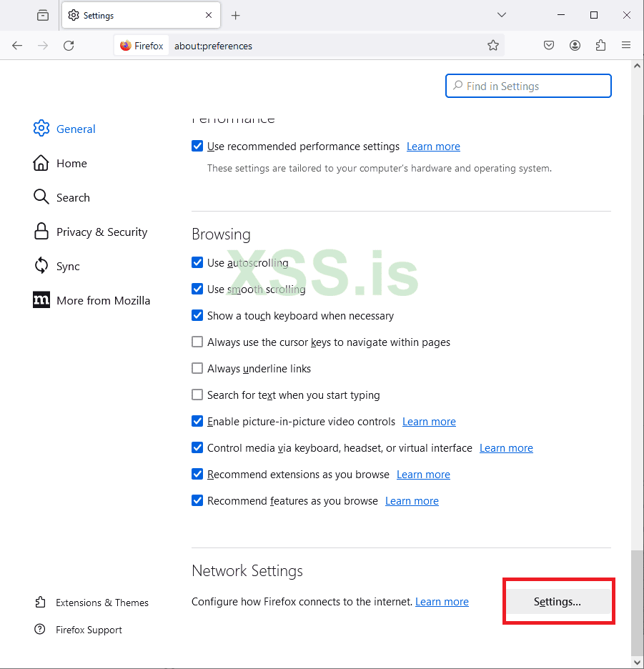Open the Privacy & Security category
Screen dimensions: 644x669
101,232
